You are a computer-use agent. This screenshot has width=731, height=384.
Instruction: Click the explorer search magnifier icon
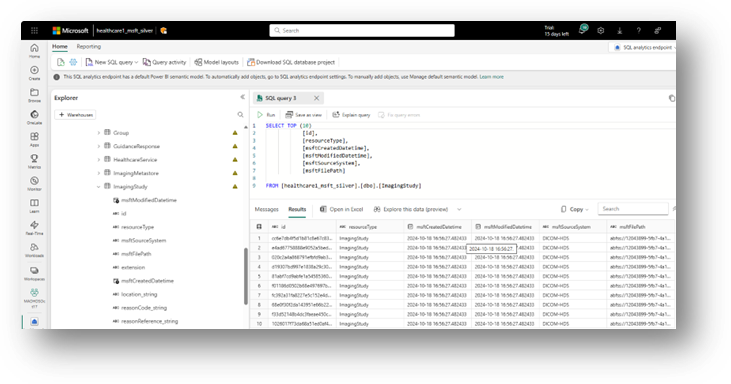[x=240, y=115]
